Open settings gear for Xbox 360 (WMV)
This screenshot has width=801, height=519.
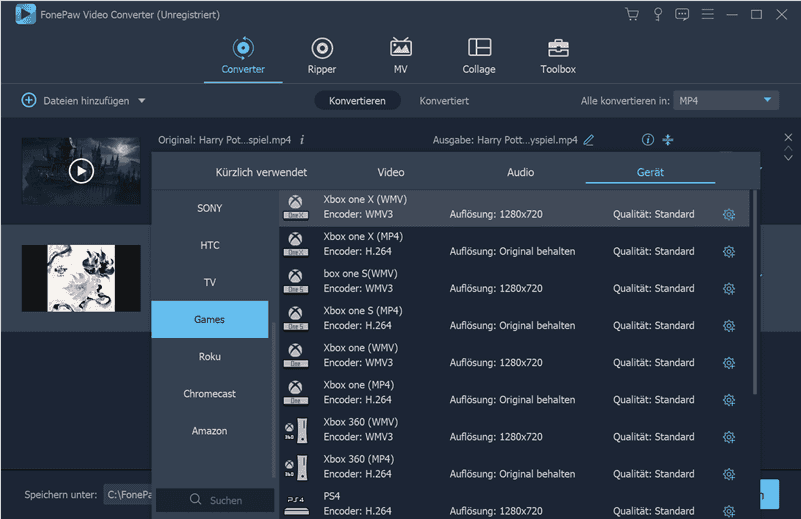[728, 437]
